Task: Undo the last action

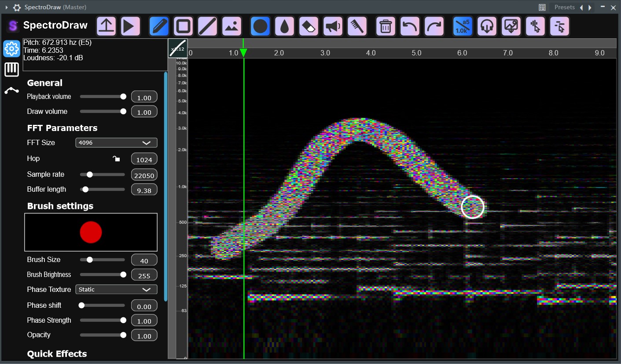Action: (410, 26)
